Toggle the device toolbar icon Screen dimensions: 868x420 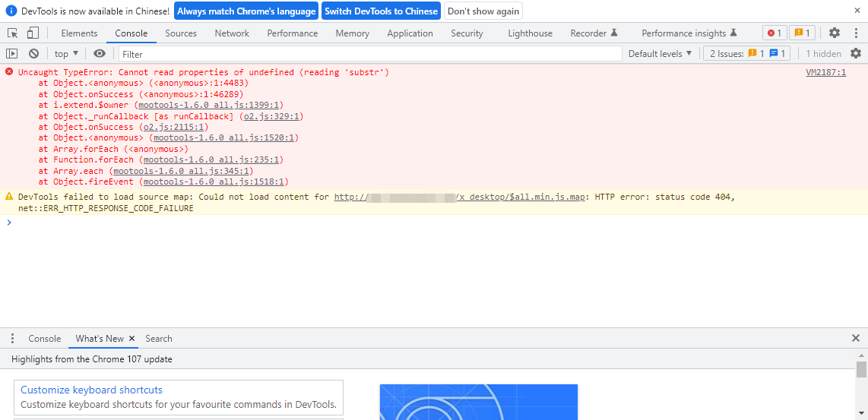pos(33,33)
